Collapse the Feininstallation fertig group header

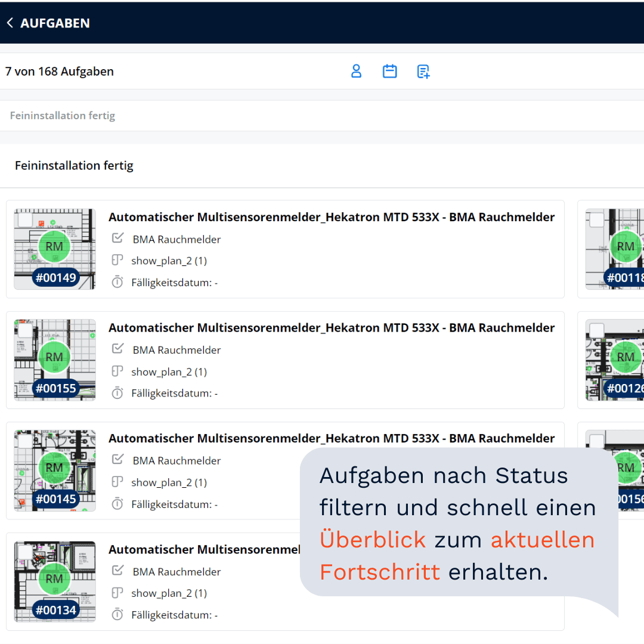point(74,166)
